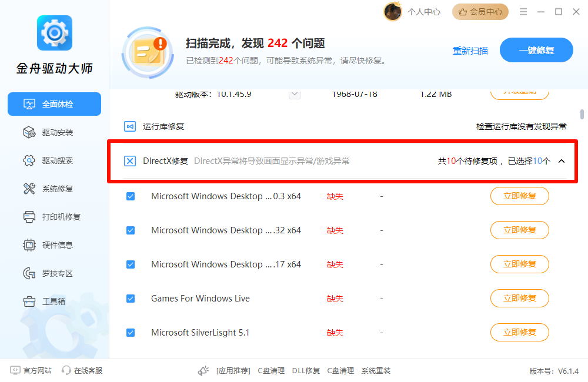Uncheck Games For Windows Live

131,299
